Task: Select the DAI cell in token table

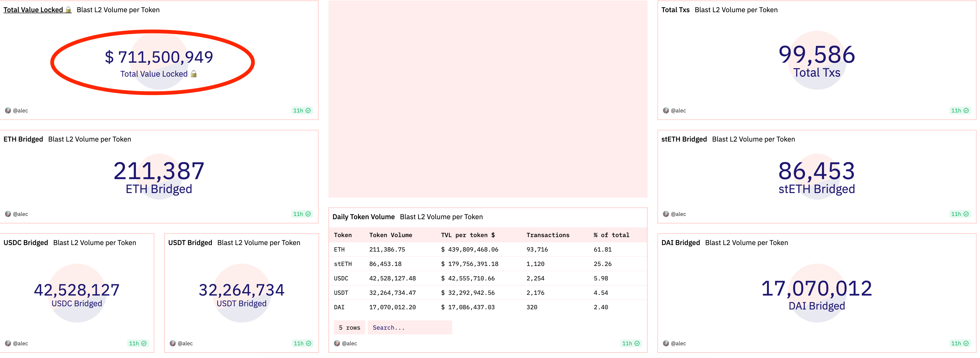Action: 339,307
